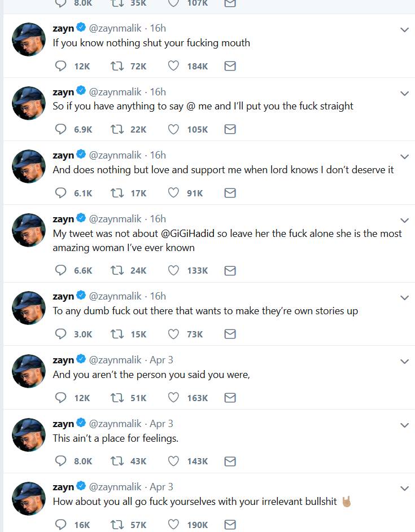
Task: Like the "love and support me" tweet
Action: [x=174, y=193]
